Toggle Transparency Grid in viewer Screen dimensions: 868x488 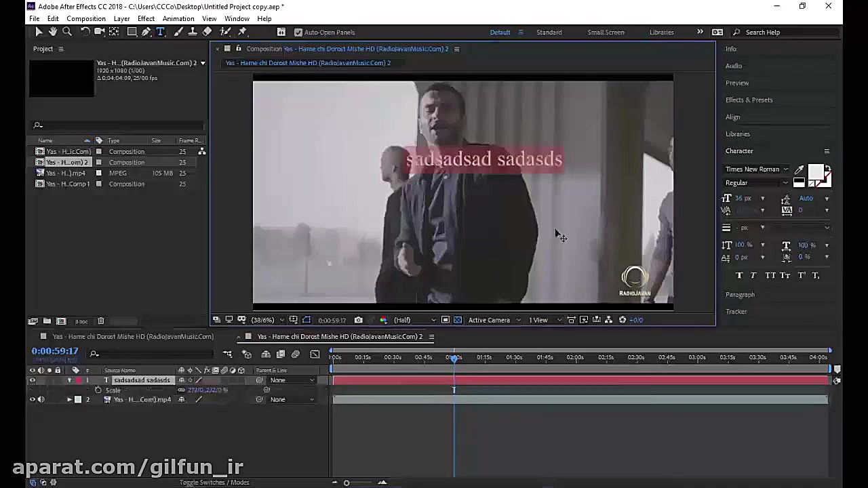tap(458, 320)
